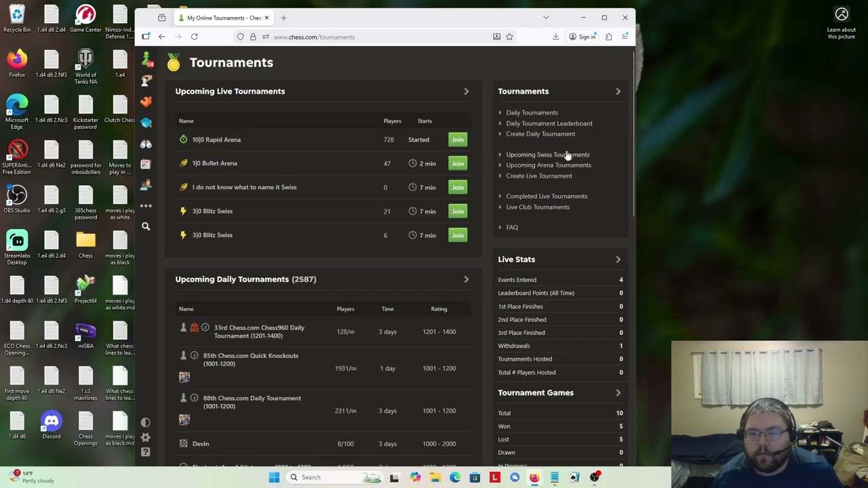Open the Firefox application hamburger menu
The width and height of the screenshot is (868, 488).
coord(625,37)
